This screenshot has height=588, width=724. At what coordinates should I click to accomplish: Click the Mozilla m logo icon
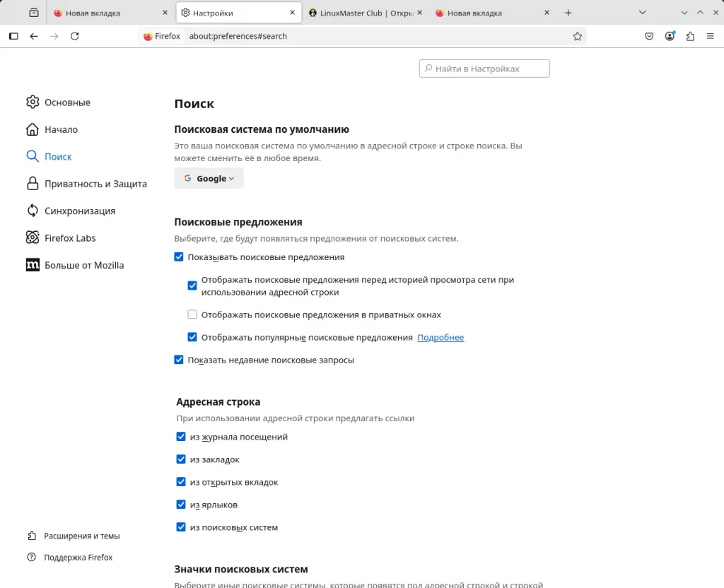click(x=33, y=265)
